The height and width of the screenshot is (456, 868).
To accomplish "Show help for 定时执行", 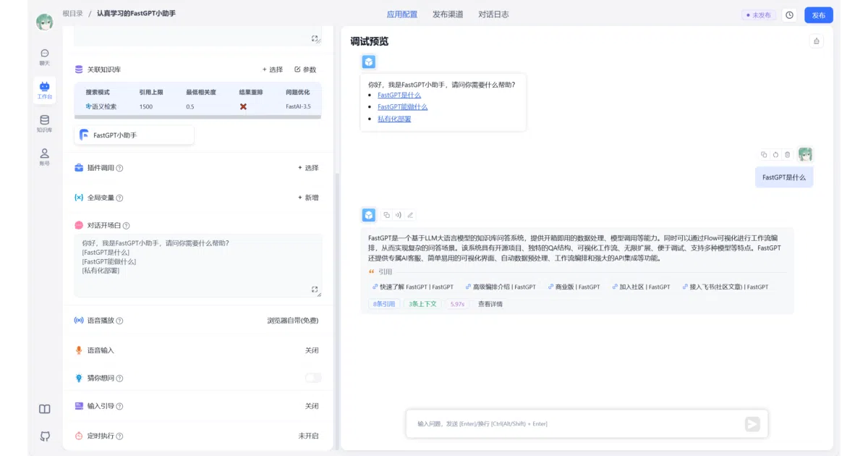I will 119,436.
